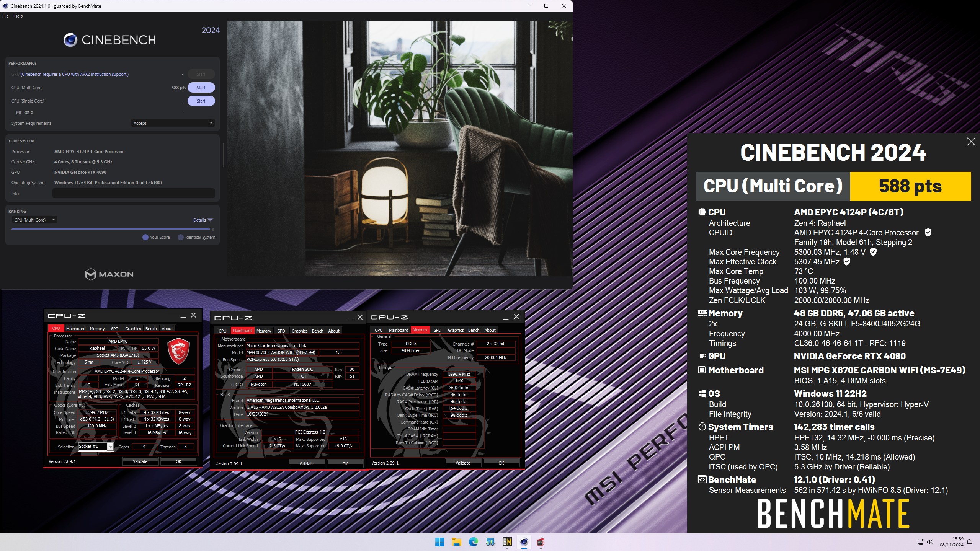Open Mainboard tab in CPU-Z timings window

399,330
